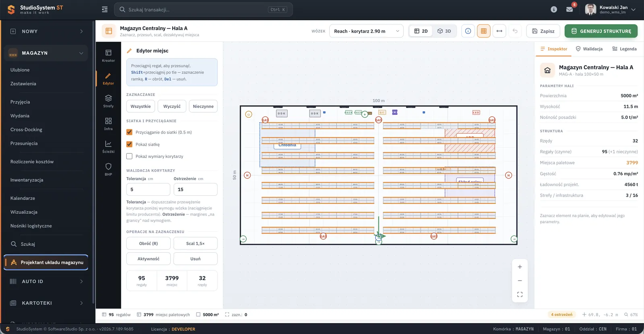Viewport: 644px width, 334px height.
Task: Switch to the Inspektor tab
Action: pyautogui.click(x=554, y=49)
